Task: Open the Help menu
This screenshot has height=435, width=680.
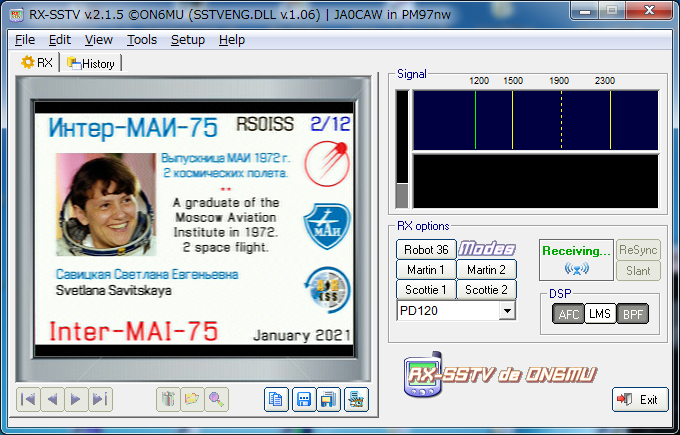Action: 232,40
